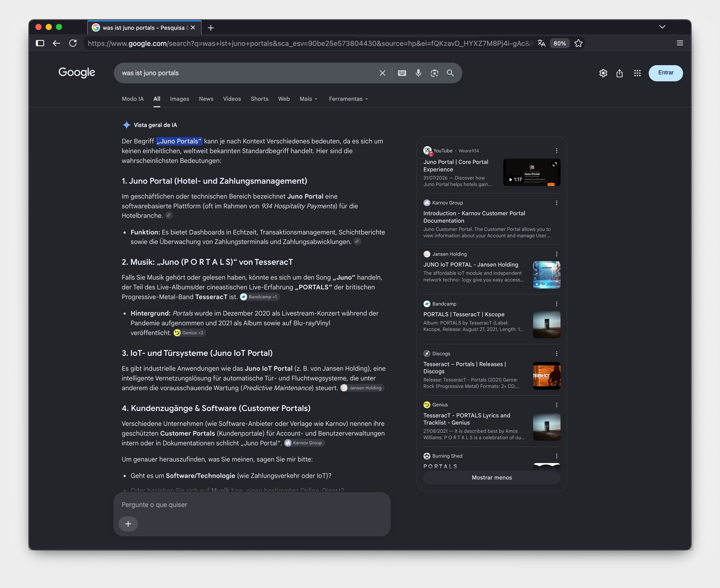Screen dimensions: 720x588
Task: Click the magnifier search submit icon
Action: pyautogui.click(x=450, y=73)
